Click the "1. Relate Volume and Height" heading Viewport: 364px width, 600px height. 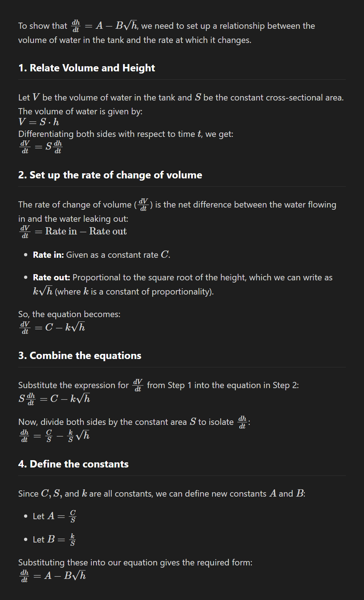coord(87,68)
